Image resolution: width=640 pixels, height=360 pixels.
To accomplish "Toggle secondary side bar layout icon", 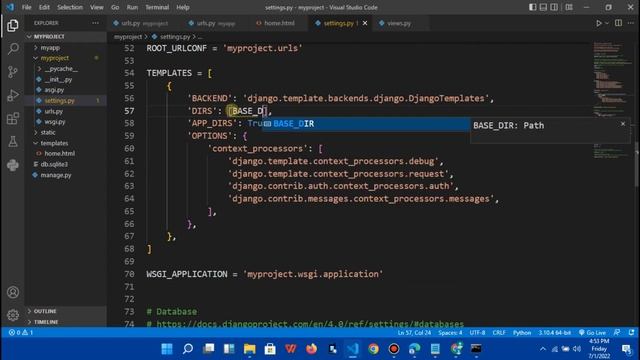I will (x=554, y=7).
